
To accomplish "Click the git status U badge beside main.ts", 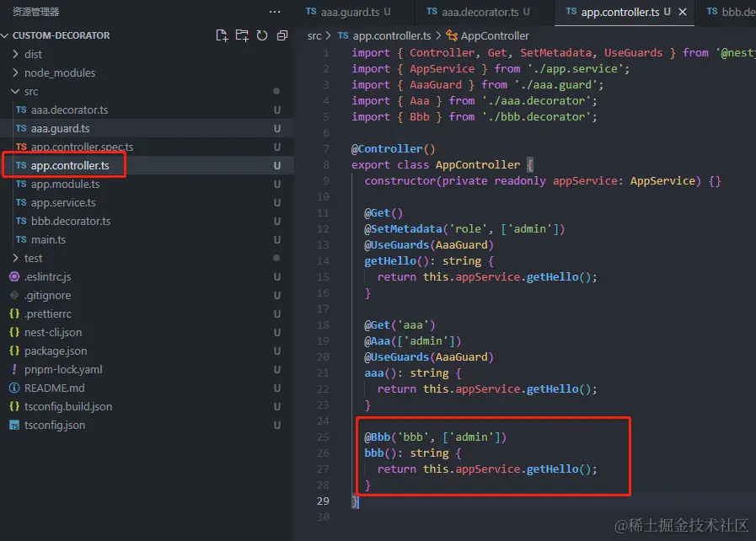I will (x=277, y=239).
